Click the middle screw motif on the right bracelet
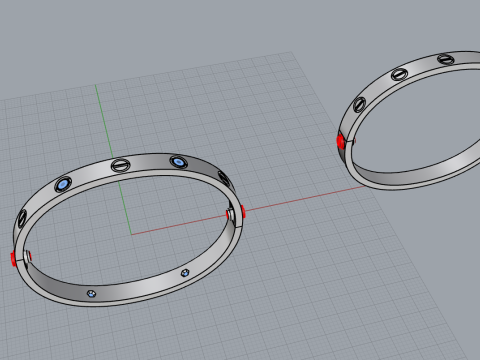This screenshot has width=480, height=360. tap(399, 74)
